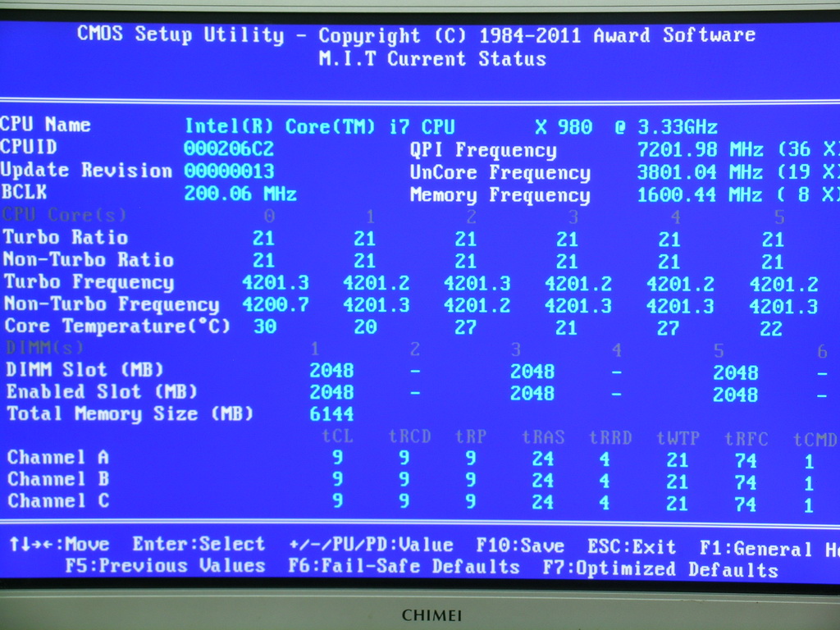
Task: Click the "F5:Previous Values" key hint
Action: pos(165,566)
